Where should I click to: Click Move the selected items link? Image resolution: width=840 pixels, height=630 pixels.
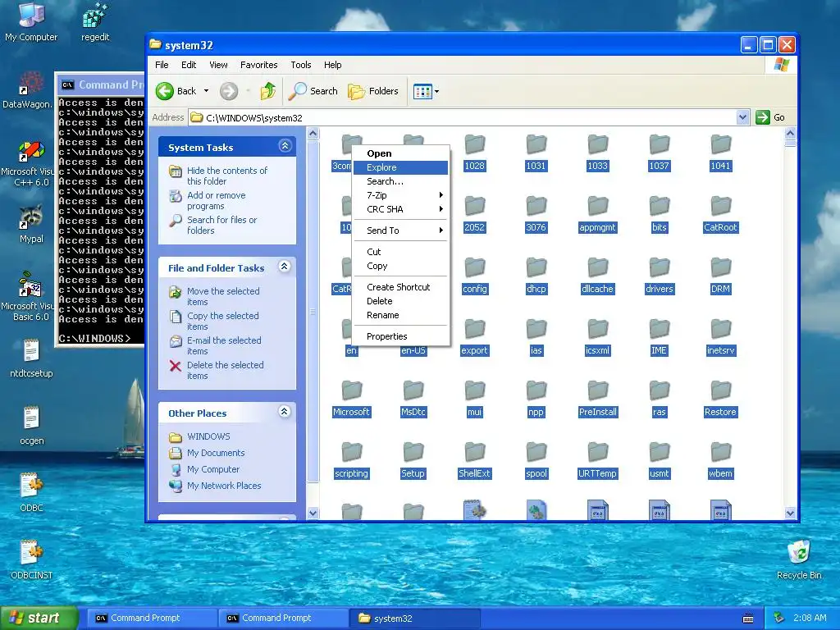[223, 296]
